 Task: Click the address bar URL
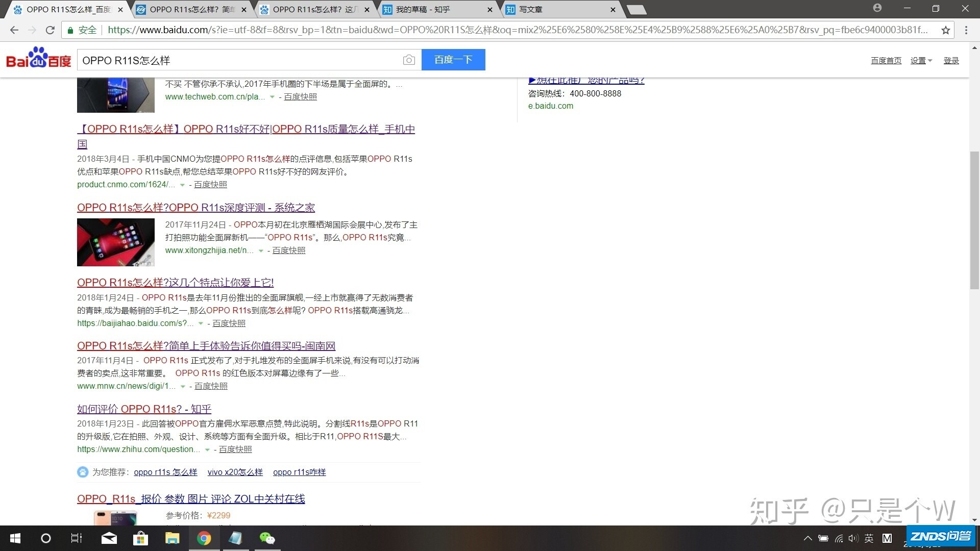[517, 30]
